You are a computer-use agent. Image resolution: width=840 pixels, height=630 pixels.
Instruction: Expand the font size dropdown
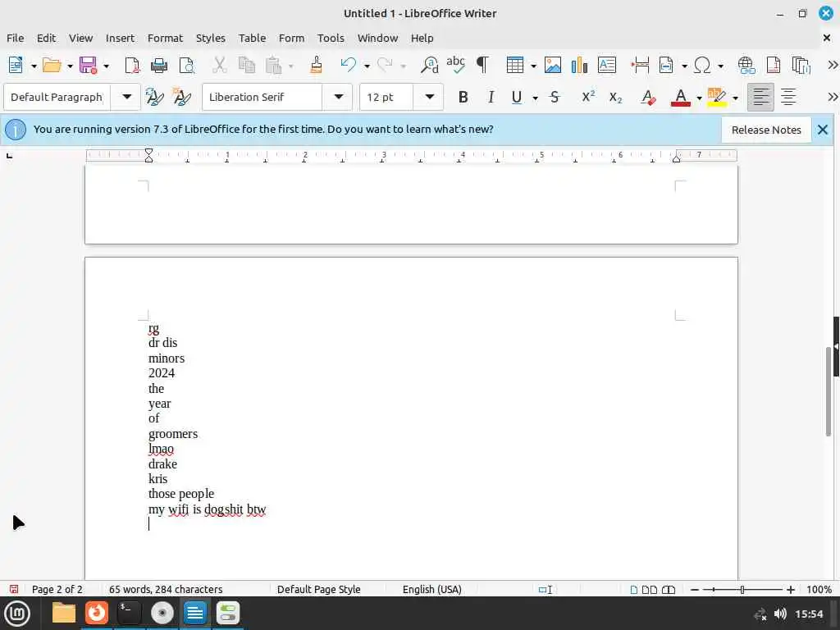[x=430, y=97]
